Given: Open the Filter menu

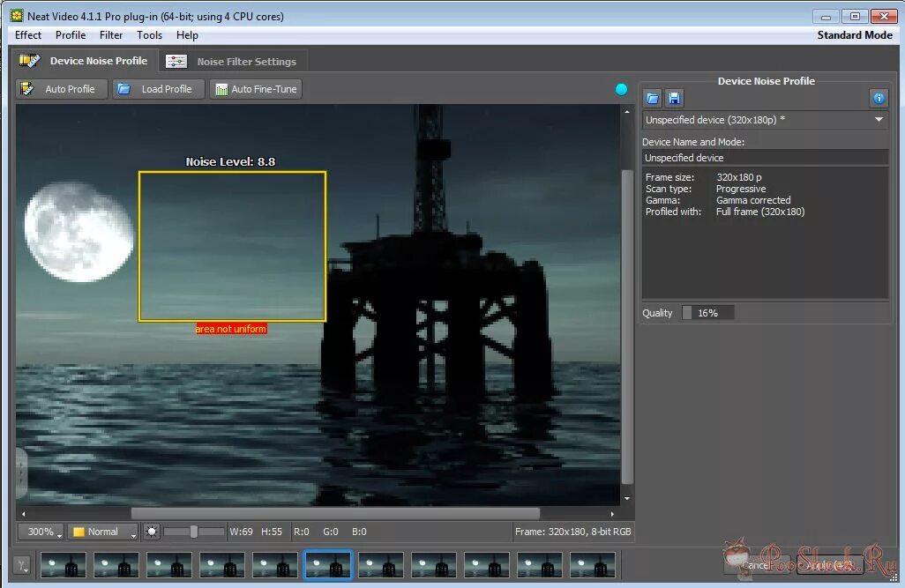Looking at the screenshot, I should pos(111,35).
